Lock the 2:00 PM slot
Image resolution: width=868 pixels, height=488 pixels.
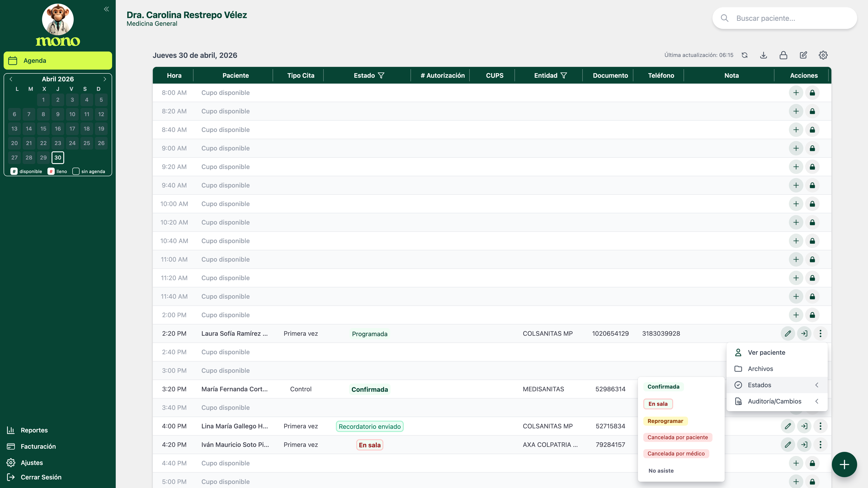(x=812, y=315)
